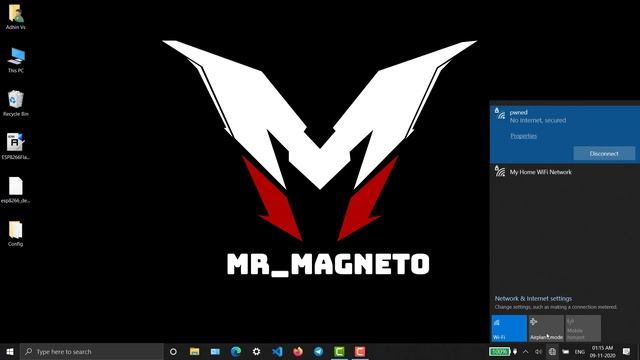640x360 pixels.
Task: Open the volume speaker tray icon
Action: [x=538, y=351]
